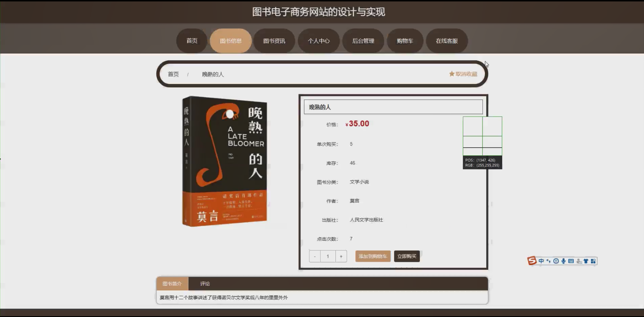Click the 取消收藏 link text
Screen dimensions: 644x317
click(466, 74)
